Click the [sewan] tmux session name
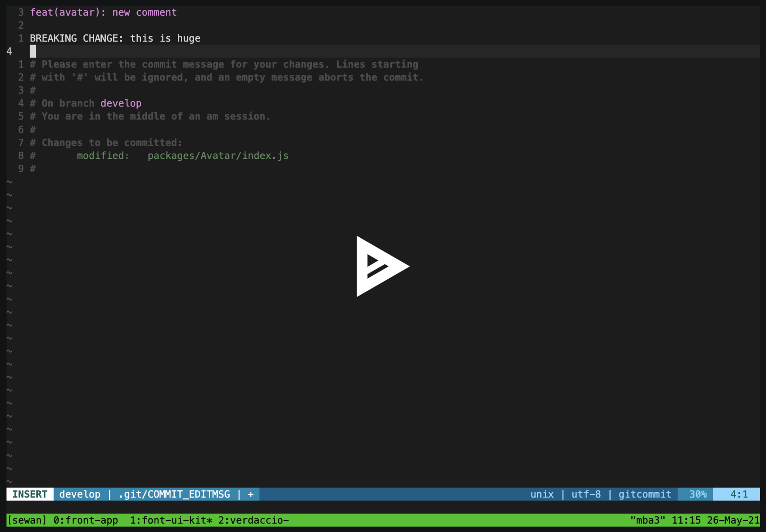This screenshot has width=766, height=532. tap(27, 520)
